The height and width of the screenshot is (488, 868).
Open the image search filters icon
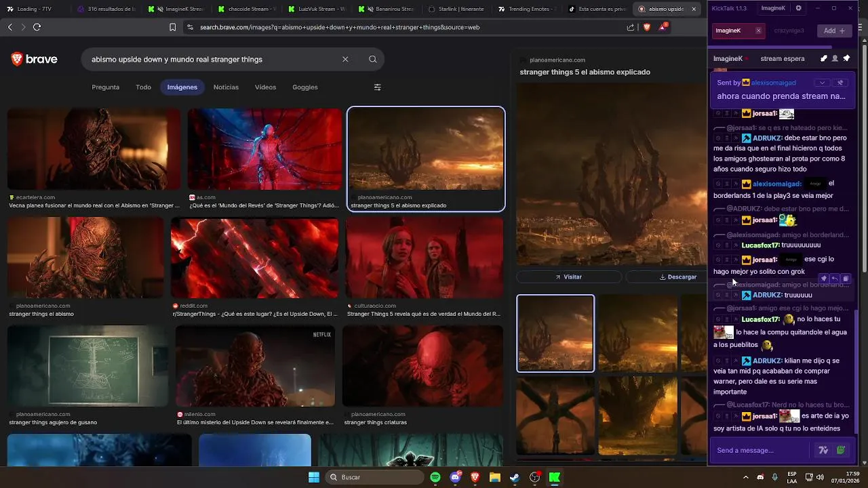point(378,87)
